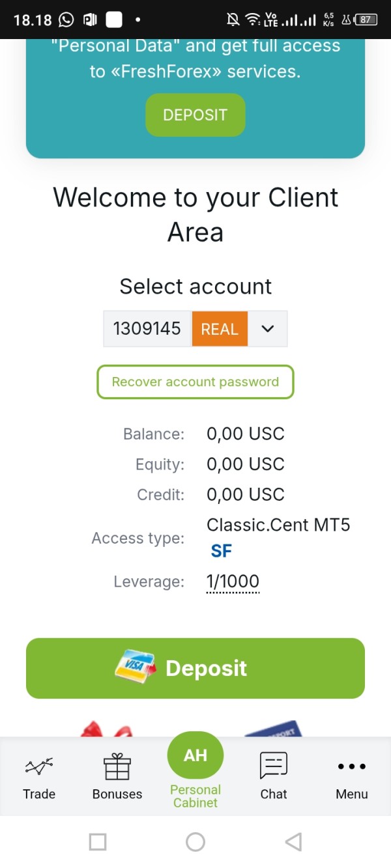Open the Chat speech bubble icon
391x868 pixels.
tap(274, 766)
